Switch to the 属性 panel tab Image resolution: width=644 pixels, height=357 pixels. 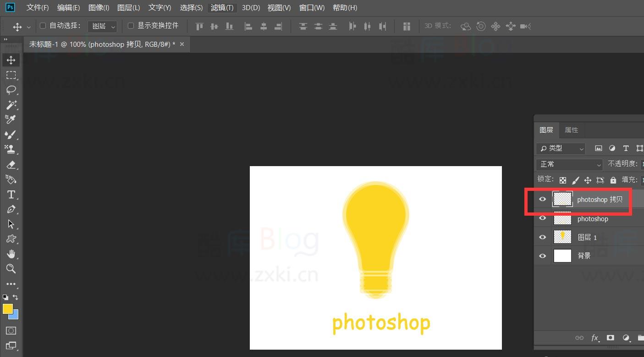click(x=572, y=130)
